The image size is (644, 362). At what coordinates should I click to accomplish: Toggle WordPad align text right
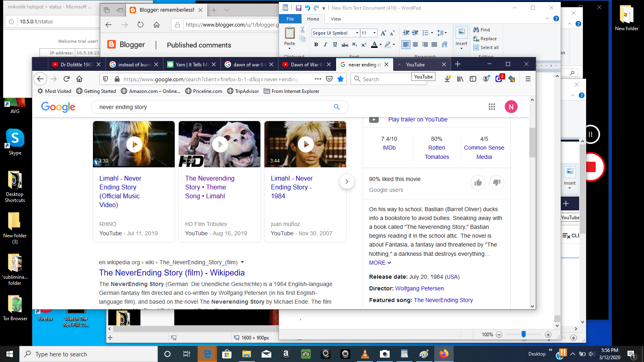click(425, 45)
